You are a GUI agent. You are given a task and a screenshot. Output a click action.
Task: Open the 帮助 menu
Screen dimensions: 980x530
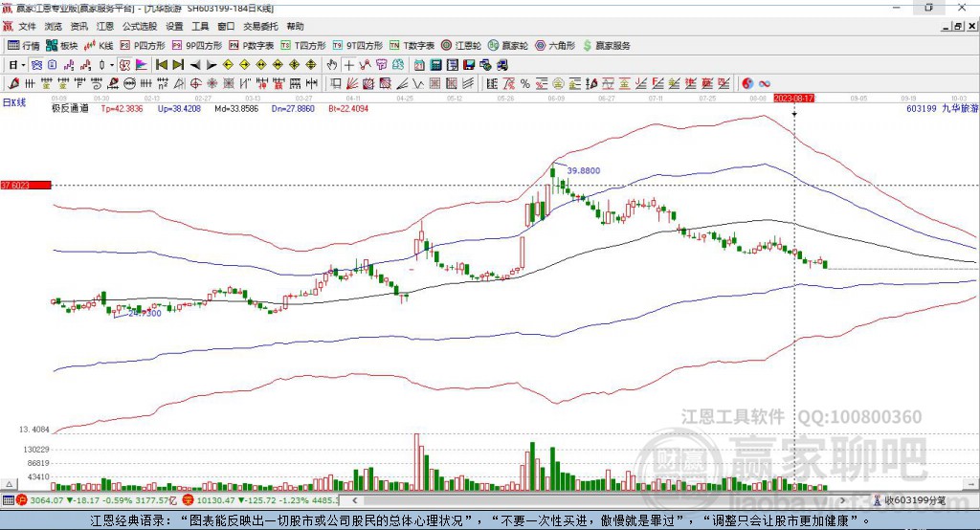pyautogui.click(x=295, y=26)
